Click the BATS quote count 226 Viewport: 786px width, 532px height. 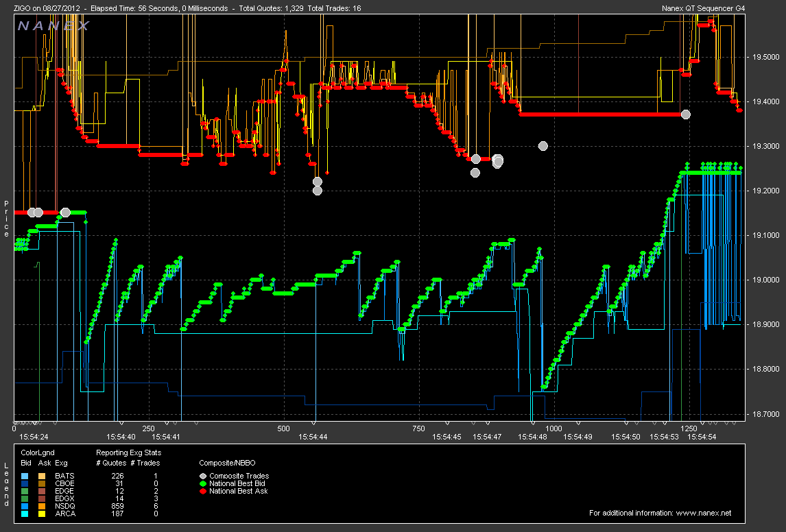click(x=117, y=476)
